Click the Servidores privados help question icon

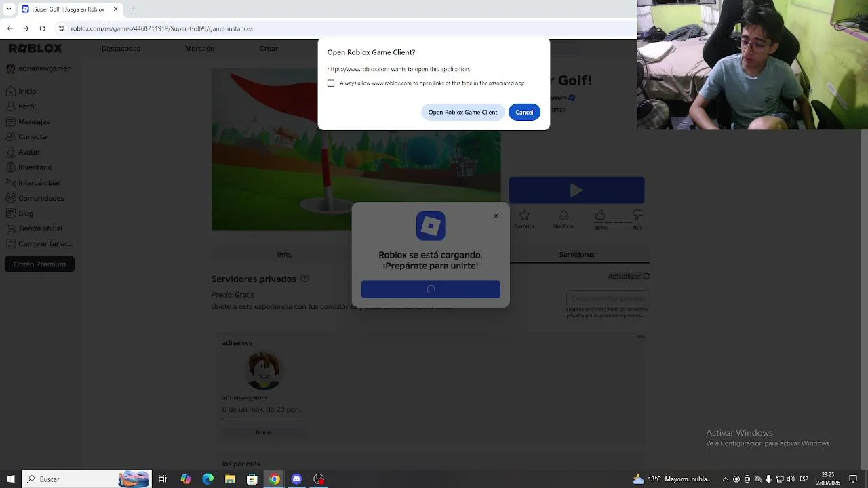[304, 278]
